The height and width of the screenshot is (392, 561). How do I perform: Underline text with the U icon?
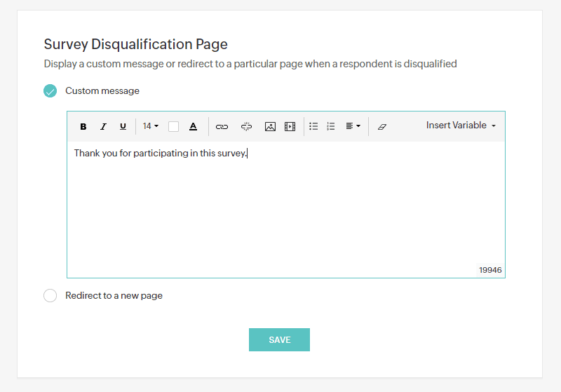click(x=123, y=127)
